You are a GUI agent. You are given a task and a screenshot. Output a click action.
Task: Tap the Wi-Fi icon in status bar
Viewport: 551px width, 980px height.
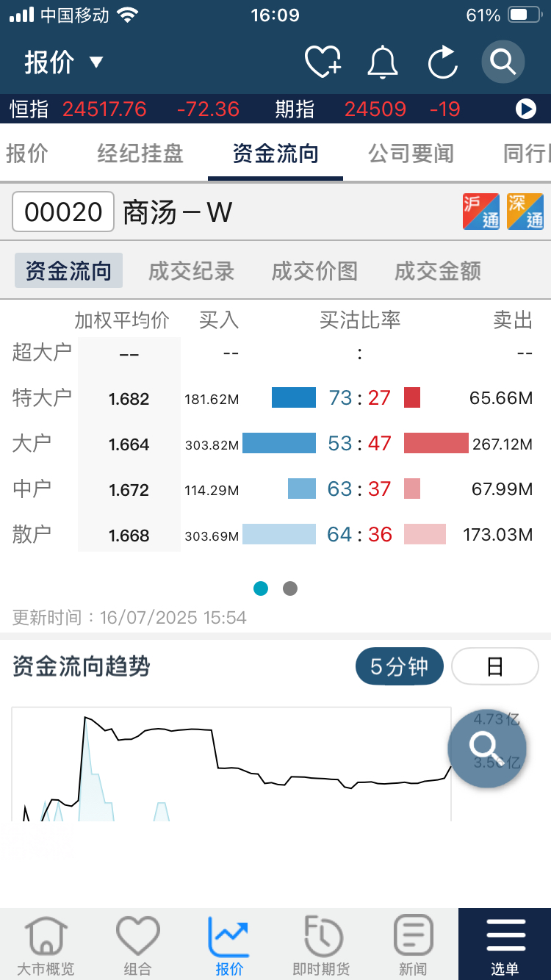pyautogui.click(x=128, y=15)
